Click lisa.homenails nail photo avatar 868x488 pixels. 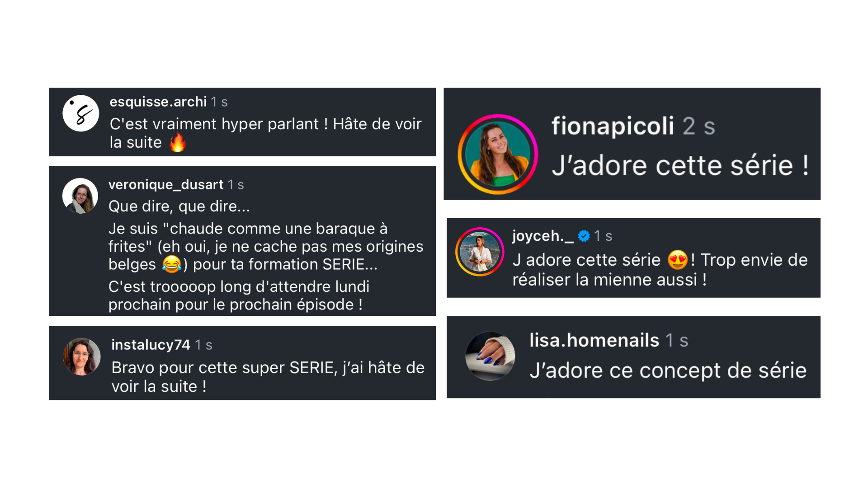[x=491, y=356]
